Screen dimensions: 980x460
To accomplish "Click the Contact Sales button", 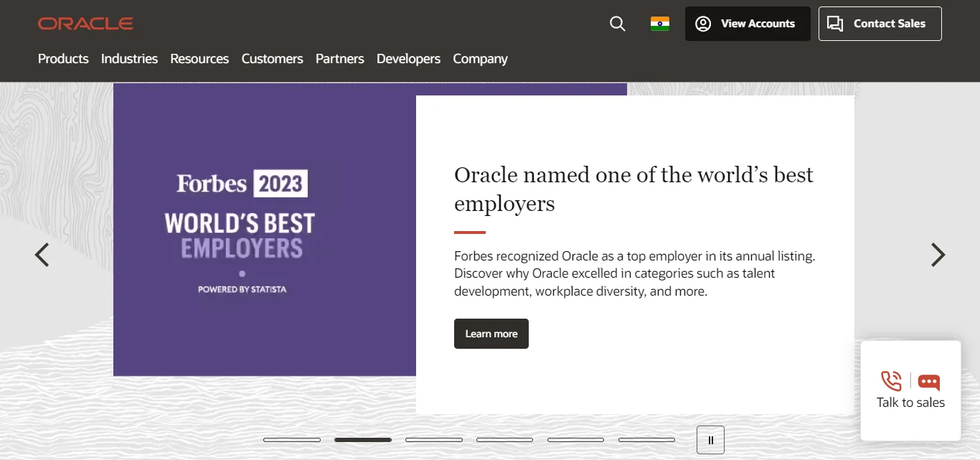I will pyautogui.click(x=880, y=24).
